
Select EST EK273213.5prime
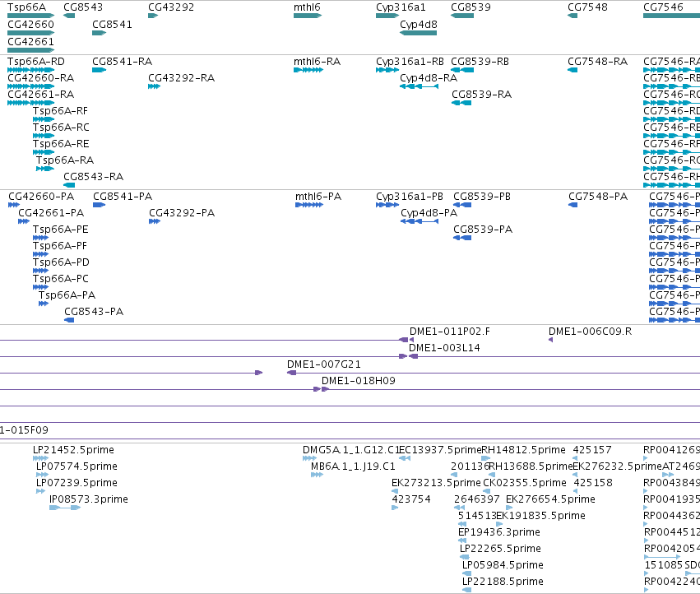click(395, 491)
